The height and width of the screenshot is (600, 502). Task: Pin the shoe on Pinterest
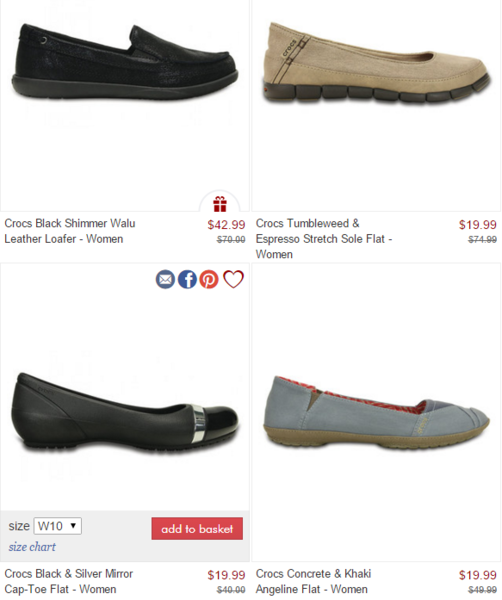point(209,279)
